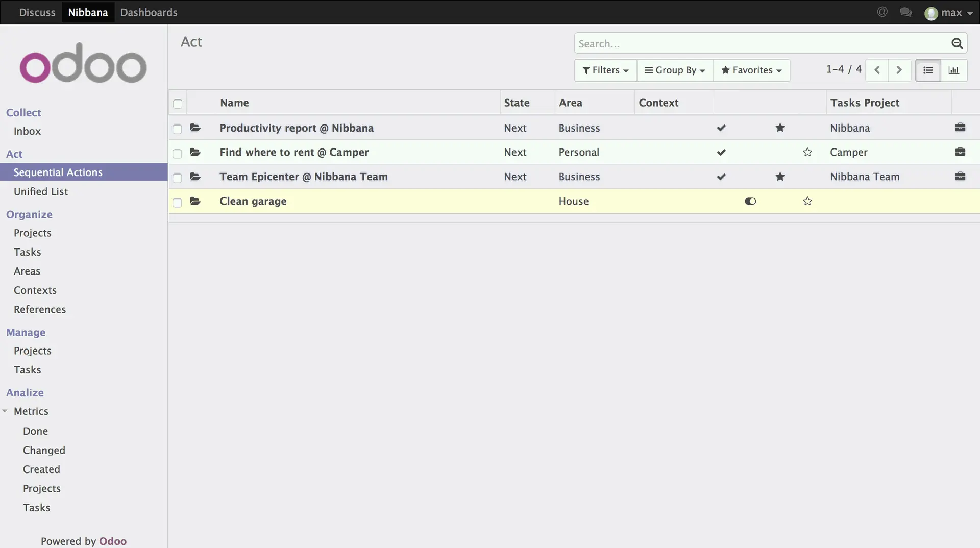This screenshot has height=548, width=980.
Task: Switch to list view
Action: pos(928,70)
